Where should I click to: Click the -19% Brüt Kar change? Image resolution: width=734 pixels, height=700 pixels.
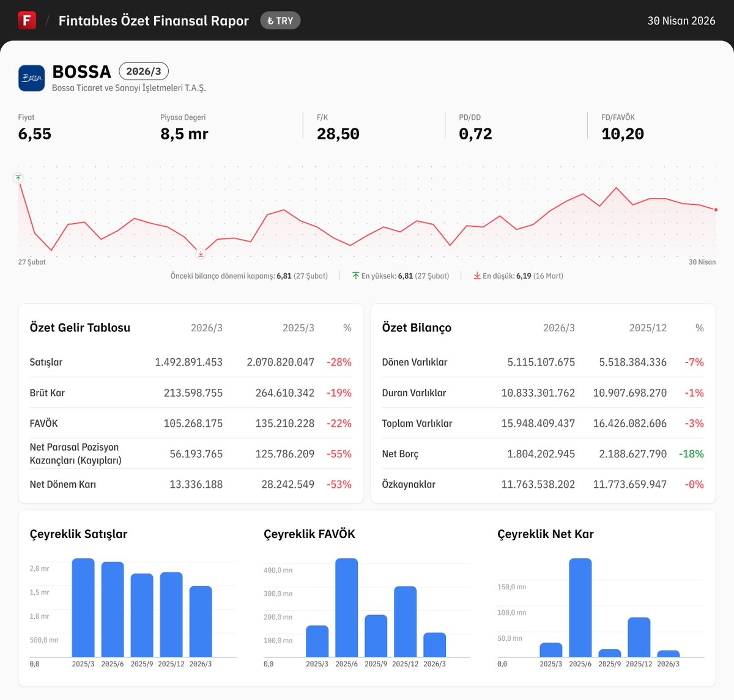[339, 392]
